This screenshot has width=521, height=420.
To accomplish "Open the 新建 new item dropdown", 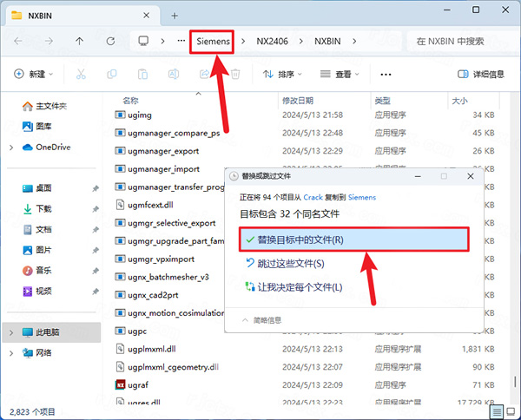I will [x=33, y=74].
